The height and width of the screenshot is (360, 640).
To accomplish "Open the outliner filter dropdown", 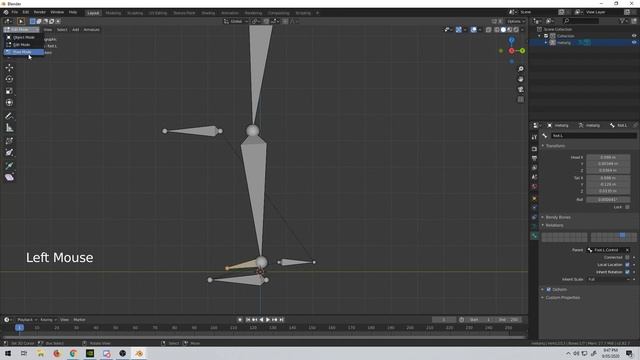I will [x=624, y=21].
